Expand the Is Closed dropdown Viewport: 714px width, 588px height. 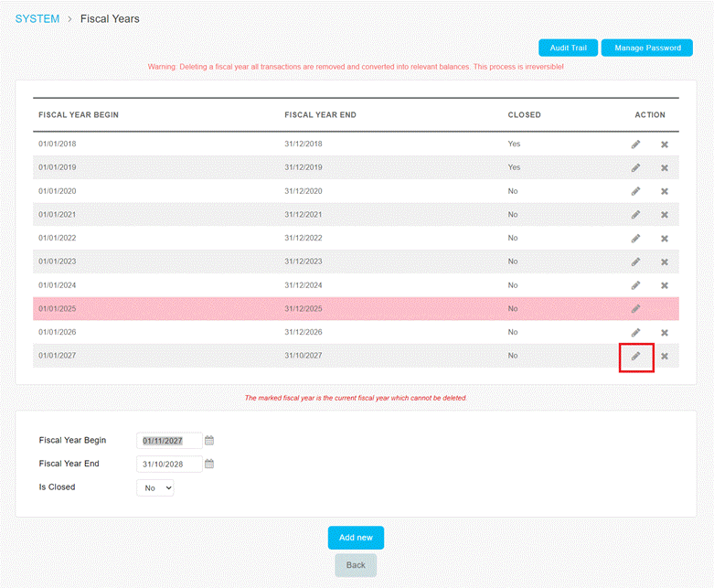click(x=155, y=487)
